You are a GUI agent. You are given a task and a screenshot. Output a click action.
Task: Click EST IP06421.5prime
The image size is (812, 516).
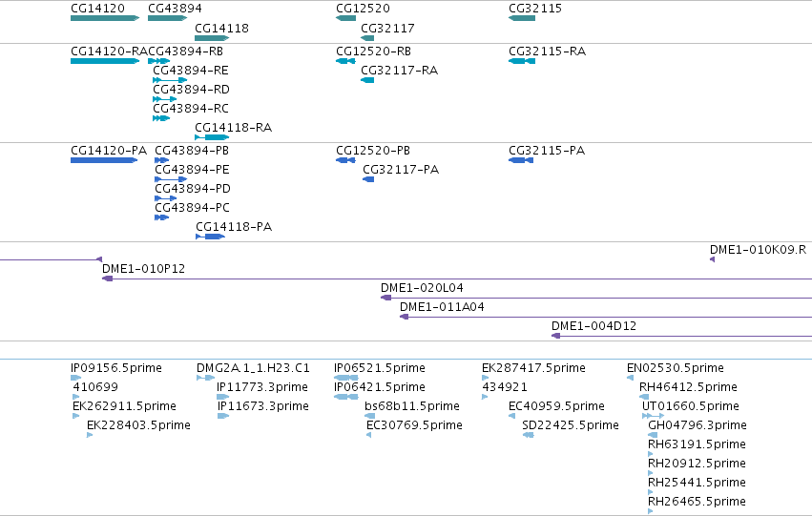(346, 397)
